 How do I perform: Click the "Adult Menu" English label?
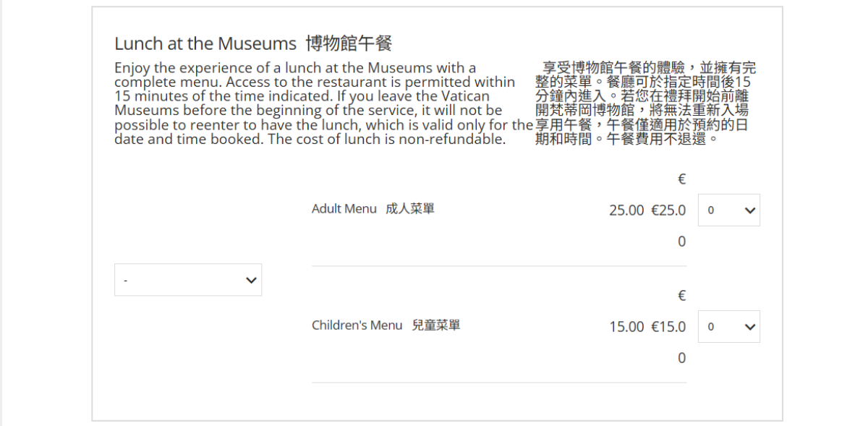[344, 209]
